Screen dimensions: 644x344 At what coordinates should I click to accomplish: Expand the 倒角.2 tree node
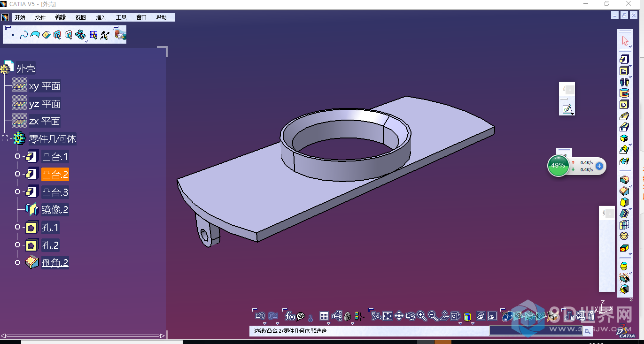point(17,263)
